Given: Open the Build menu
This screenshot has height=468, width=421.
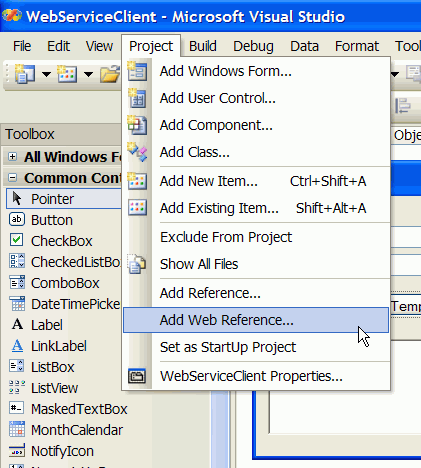Looking at the screenshot, I should [203, 46].
